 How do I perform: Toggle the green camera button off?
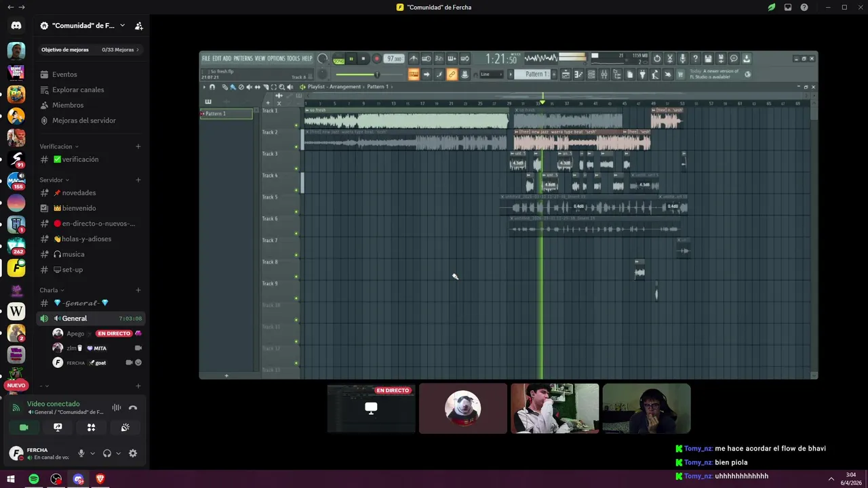click(24, 427)
